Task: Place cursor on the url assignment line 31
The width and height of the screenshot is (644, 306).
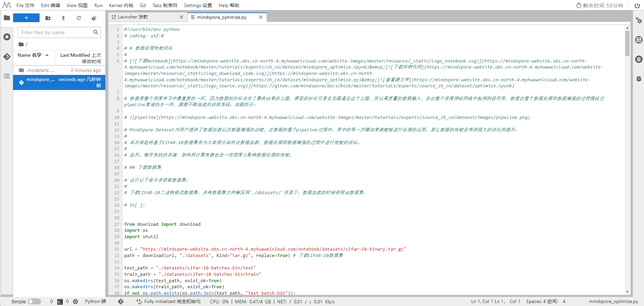Action: point(265,249)
